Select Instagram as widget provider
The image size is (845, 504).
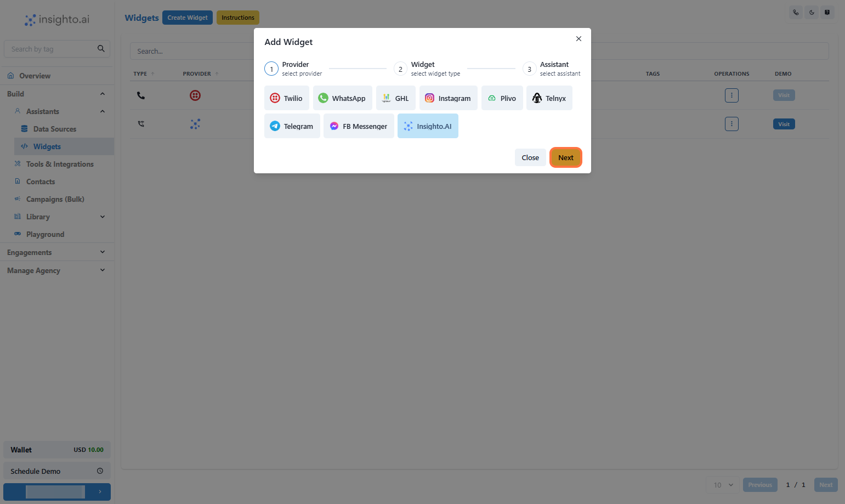pyautogui.click(x=449, y=98)
